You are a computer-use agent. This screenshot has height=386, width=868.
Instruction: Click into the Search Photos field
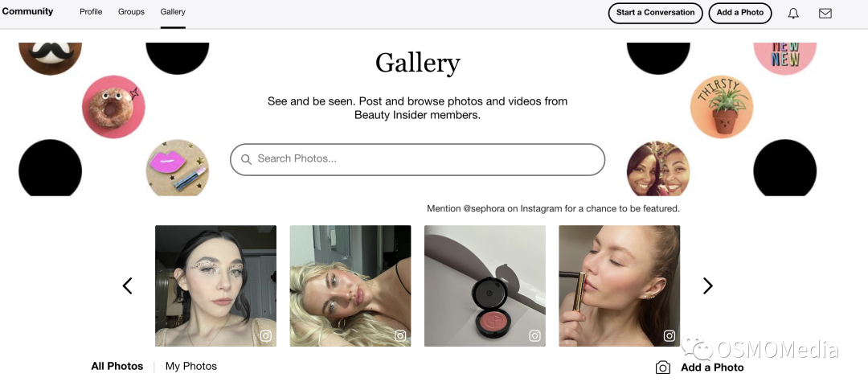click(x=417, y=159)
